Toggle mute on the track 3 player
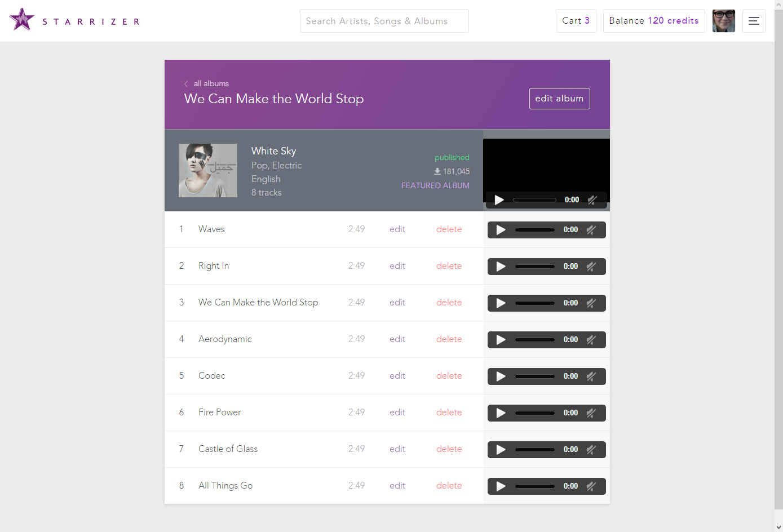Viewport: 783px width, 532px height. tap(591, 303)
